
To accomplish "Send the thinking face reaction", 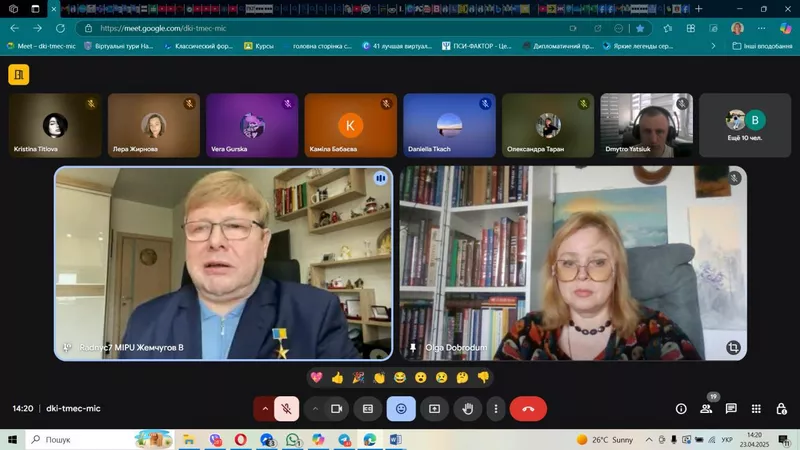I will click(x=462, y=378).
